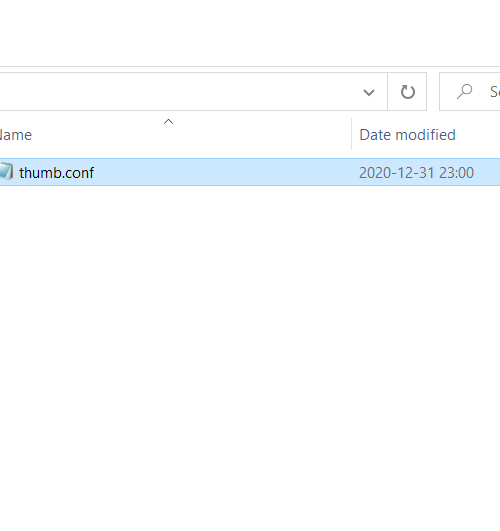Image resolution: width=500 pixels, height=531 pixels.
Task: Click the divider between Name and Date modified
Action: [x=352, y=134]
